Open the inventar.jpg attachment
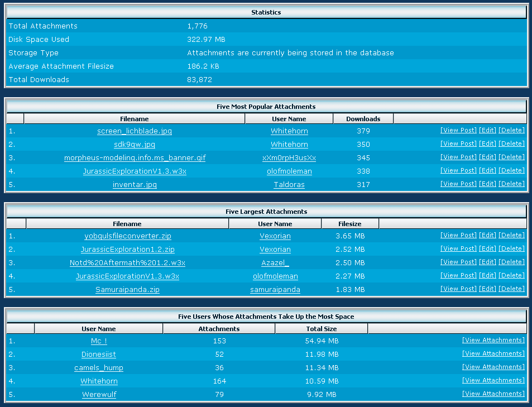 (x=135, y=185)
